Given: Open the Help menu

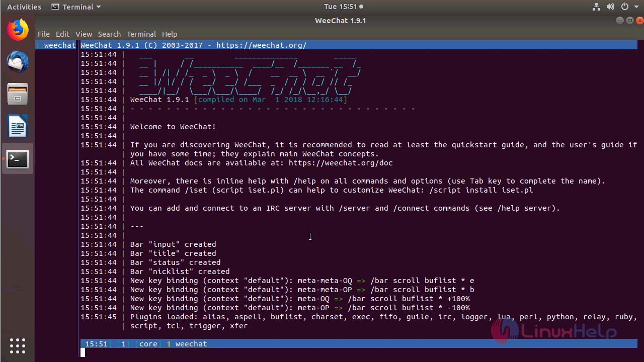Looking at the screenshot, I should tap(170, 34).
